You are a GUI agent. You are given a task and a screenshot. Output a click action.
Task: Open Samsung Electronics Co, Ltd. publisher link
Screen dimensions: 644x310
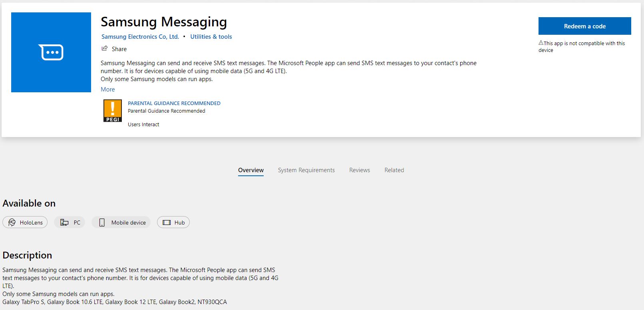coord(140,37)
